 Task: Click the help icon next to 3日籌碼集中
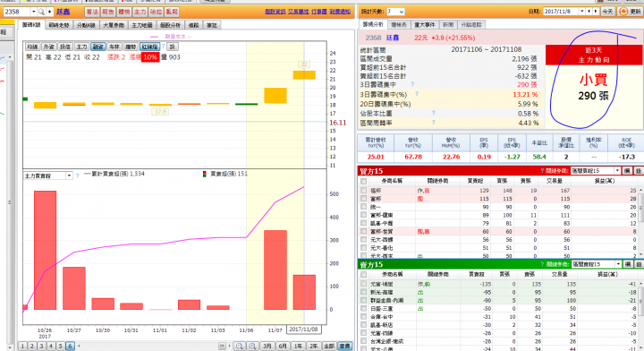(x=412, y=84)
